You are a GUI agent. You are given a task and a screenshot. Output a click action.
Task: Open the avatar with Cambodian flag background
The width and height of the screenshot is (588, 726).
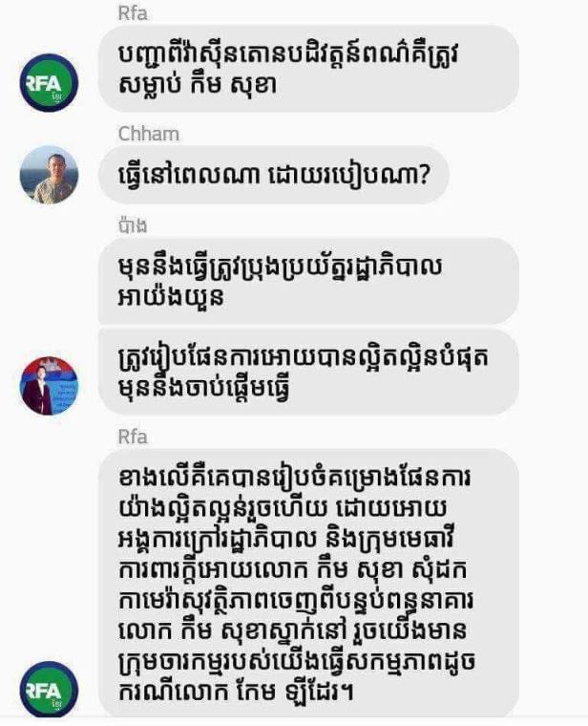click(49, 385)
